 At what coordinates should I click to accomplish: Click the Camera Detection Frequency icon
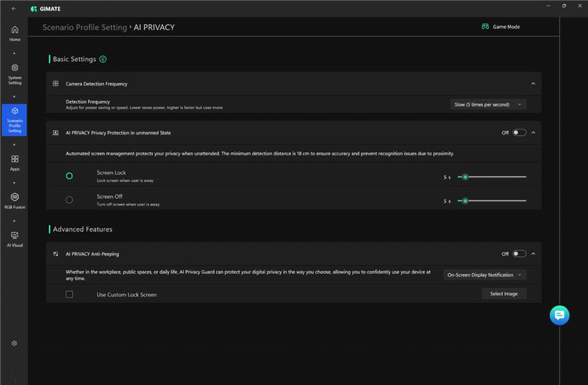[56, 83]
